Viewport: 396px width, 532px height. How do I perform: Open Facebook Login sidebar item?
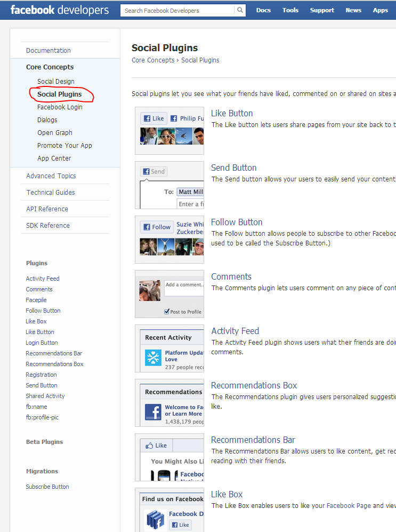[60, 107]
